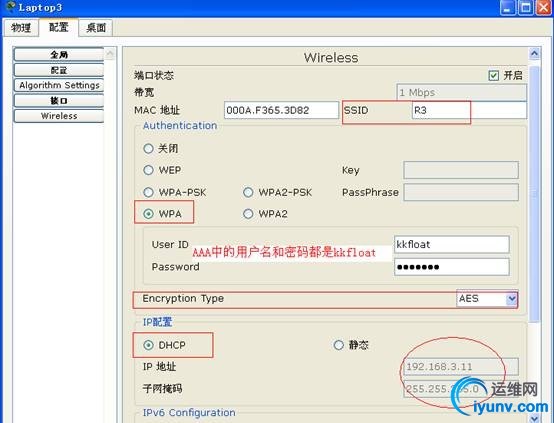Select the WPA radio button

click(x=148, y=214)
